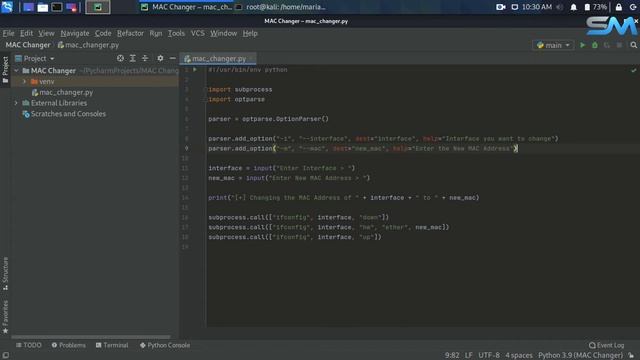Image resolution: width=640 pixels, height=360 pixels.
Task: Open Search Everywhere magnifier icon
Action: pos(633,45)
